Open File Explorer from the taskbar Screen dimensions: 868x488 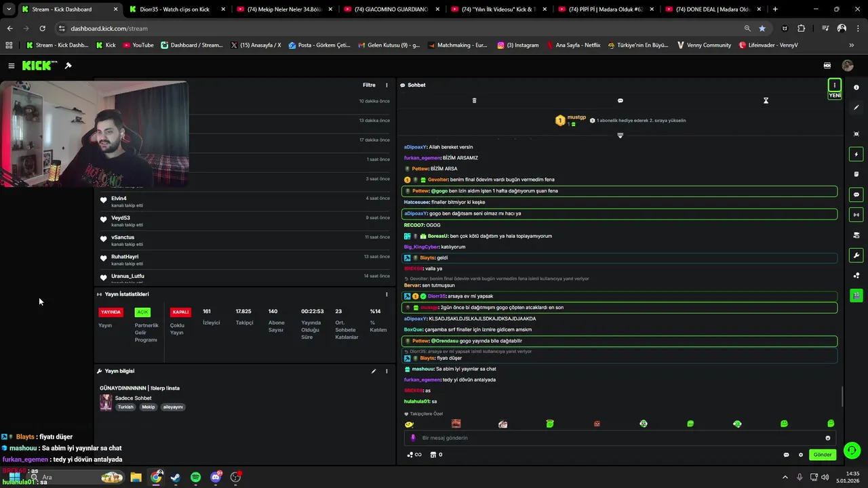coord(136,477)
